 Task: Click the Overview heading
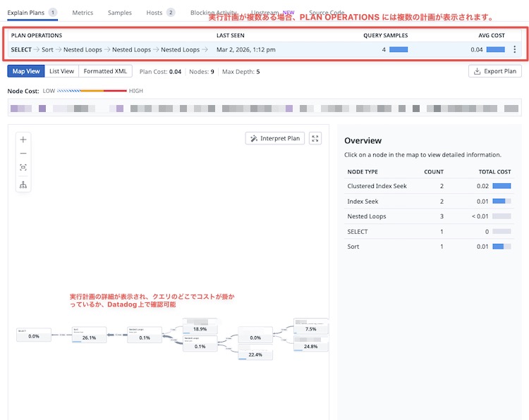[x=363, y=140]
